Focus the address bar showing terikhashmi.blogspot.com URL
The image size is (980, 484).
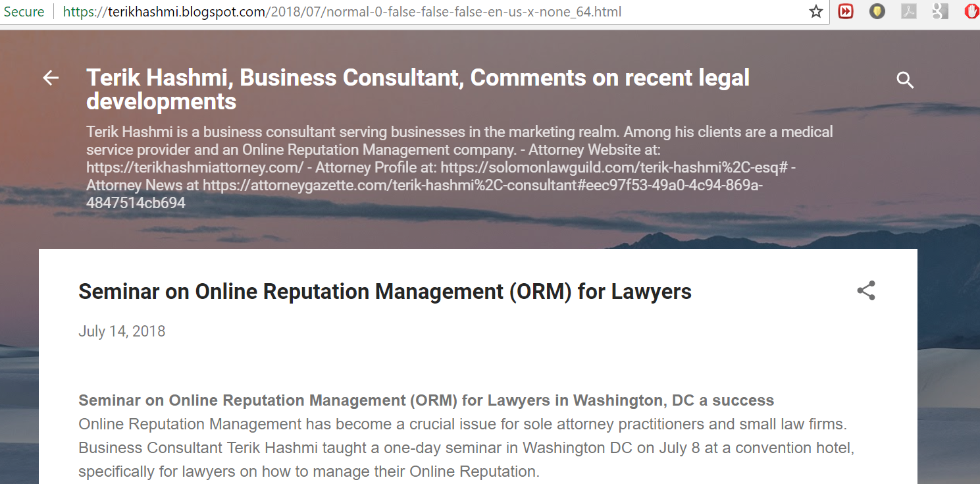(x=342, y=12)
